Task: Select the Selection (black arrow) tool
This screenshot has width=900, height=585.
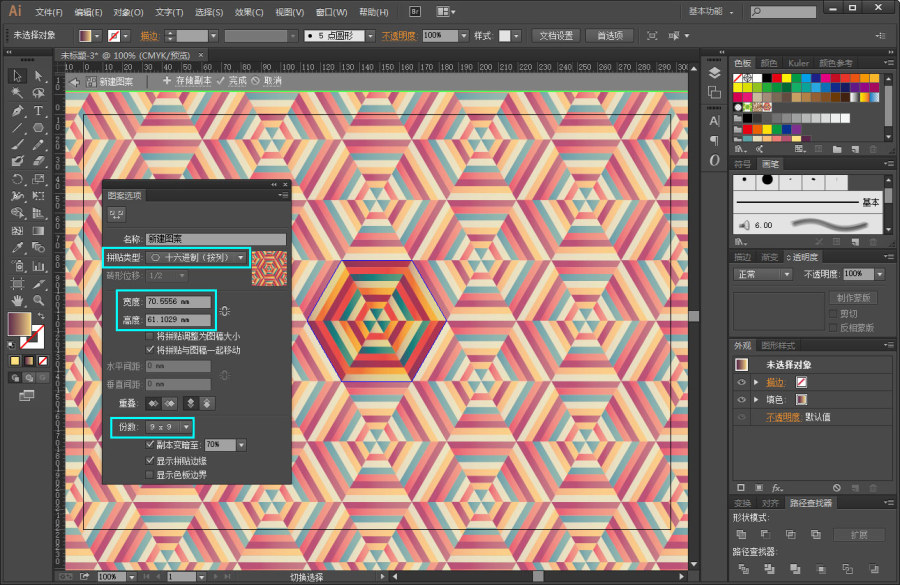Action: click(x=17, y=76)
